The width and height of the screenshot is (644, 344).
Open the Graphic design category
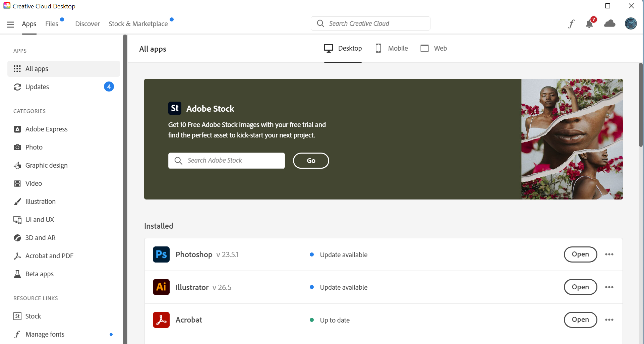click(46, 165)
